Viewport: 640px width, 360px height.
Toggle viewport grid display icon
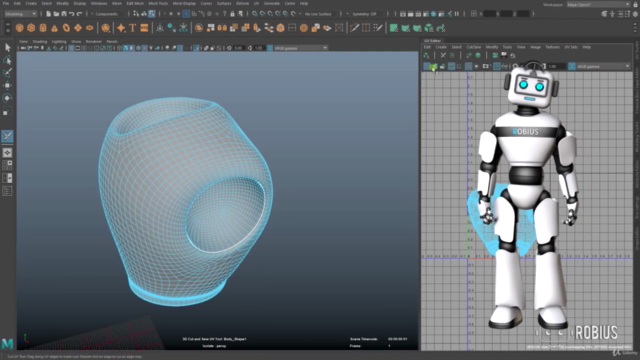71,48
